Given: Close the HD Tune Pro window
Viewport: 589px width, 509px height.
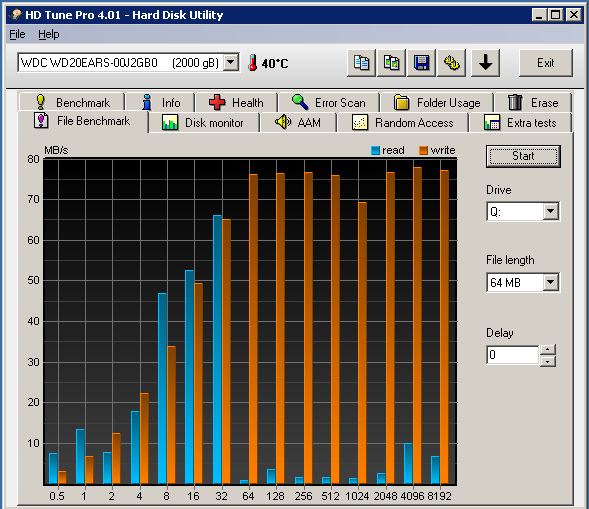Looking at the screenshot, I should coord(574,15).
